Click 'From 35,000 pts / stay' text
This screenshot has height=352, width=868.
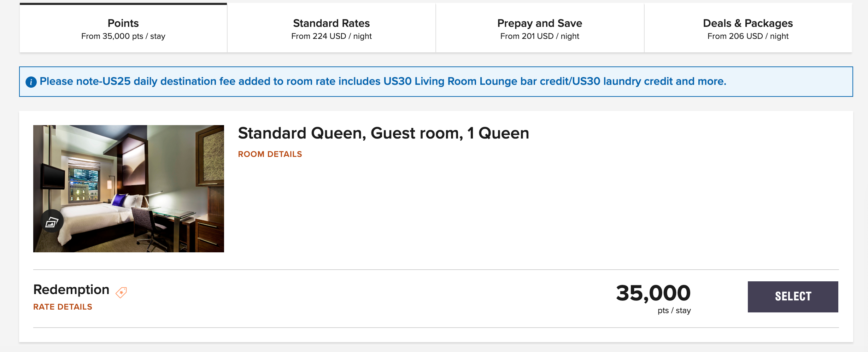tap(123, 36)
